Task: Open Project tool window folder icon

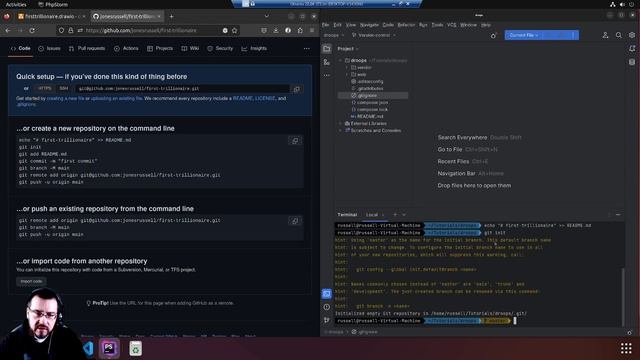Action: pos(327,49)
